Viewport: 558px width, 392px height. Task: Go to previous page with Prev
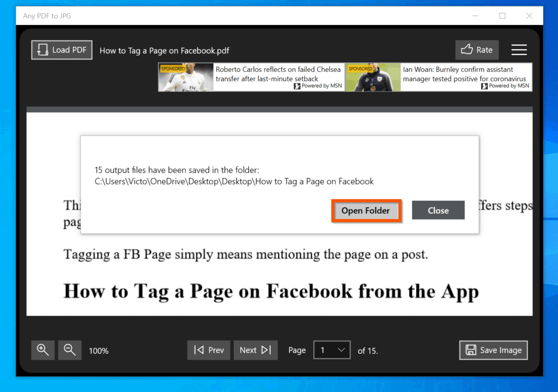point(209,350)
